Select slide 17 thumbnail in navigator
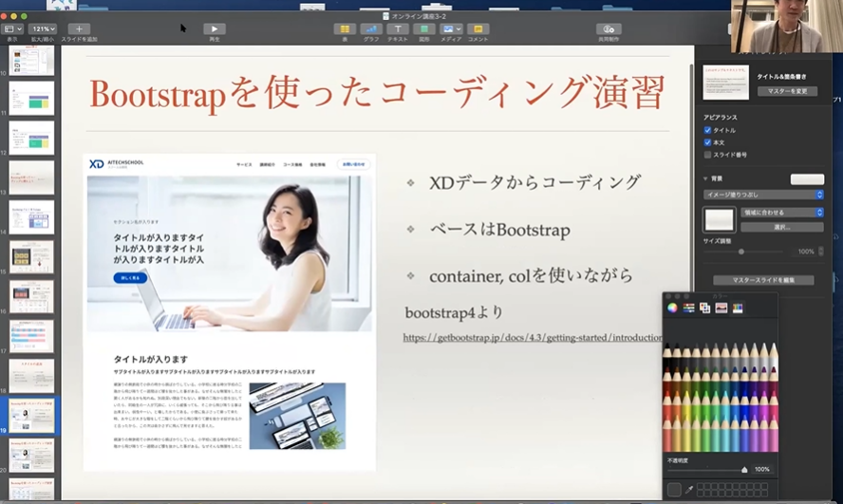843x504 pixels. coord(31,336)
